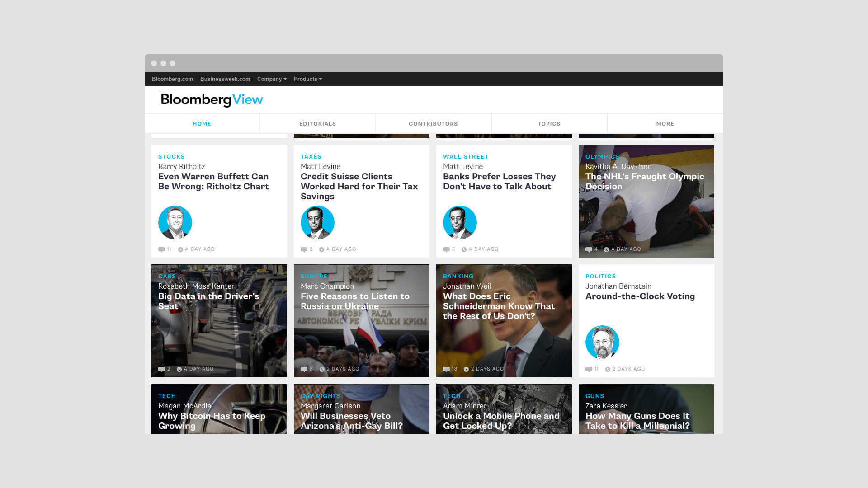Open the More tab
Viewport: 868px width, 488px height.
pyautogui.click(x=665, y=124)
